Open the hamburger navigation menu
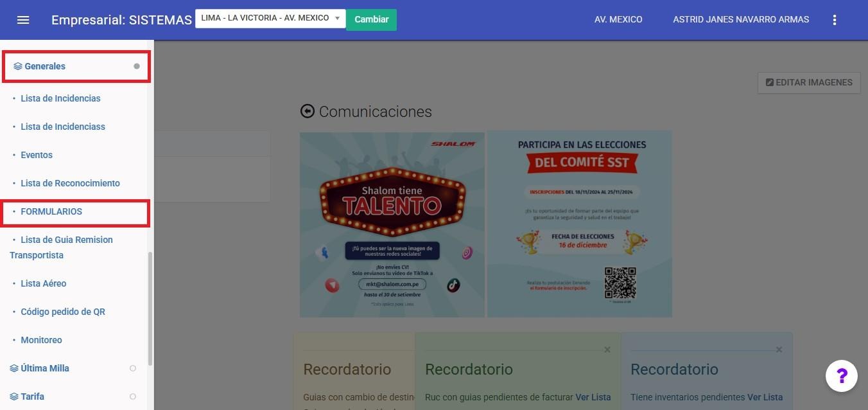 coord(23,20)
